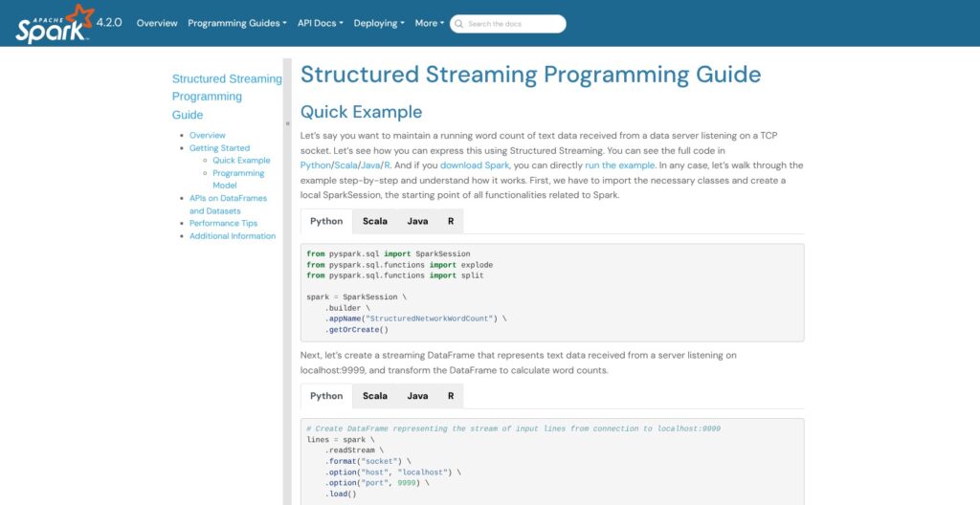Viewport: 980px width, 505px height.
Task: Go to Overview in the sidebar
Action: (208, 135)
